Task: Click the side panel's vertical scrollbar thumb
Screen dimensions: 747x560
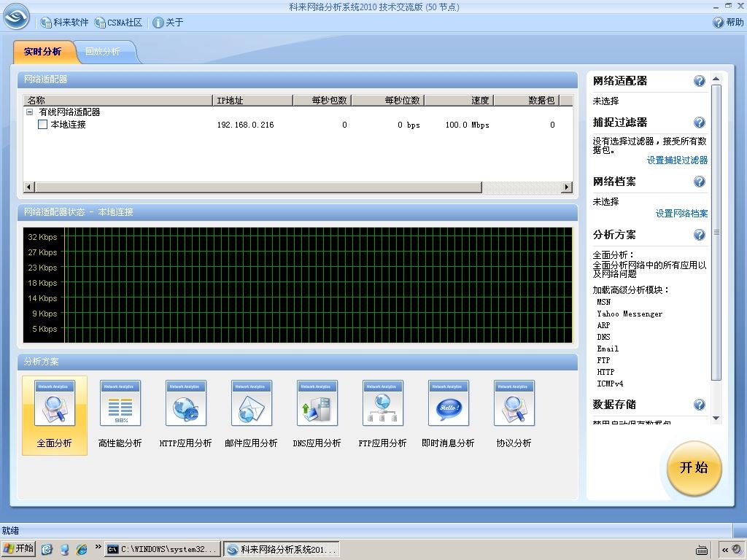Action: (x=716, y=233)
